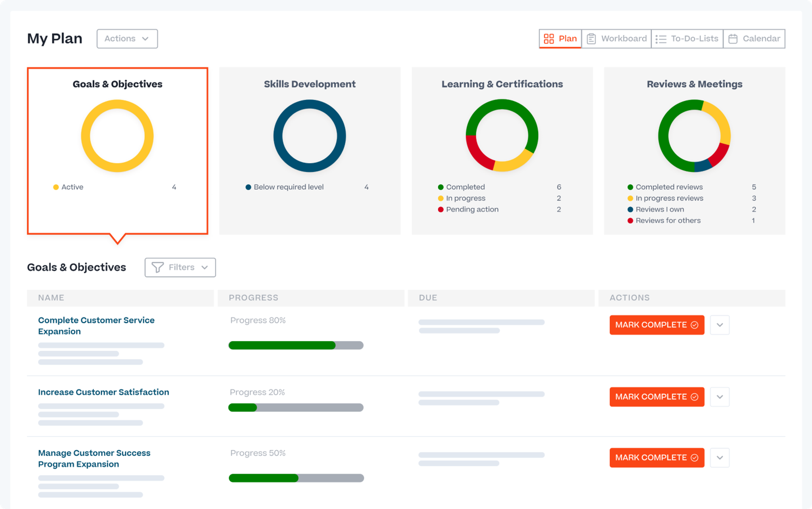The width and height of the screenshot is (812, 509).
Task: Click the Workboard icon
Action: tap(591, 38)
